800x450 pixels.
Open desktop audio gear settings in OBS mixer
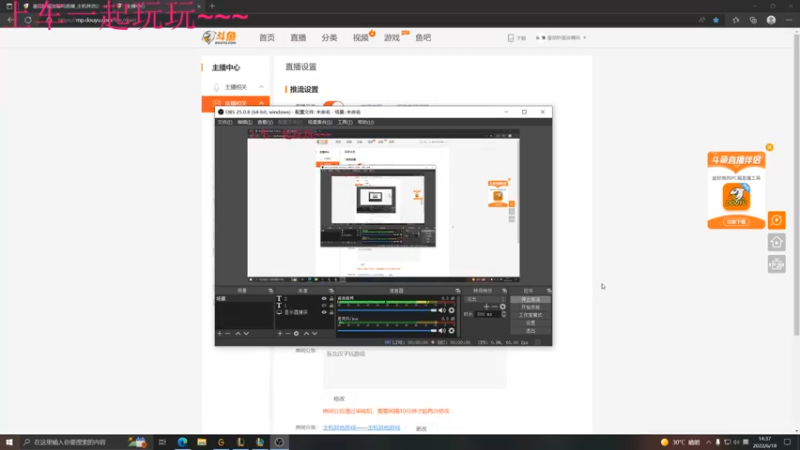[452, 310]
